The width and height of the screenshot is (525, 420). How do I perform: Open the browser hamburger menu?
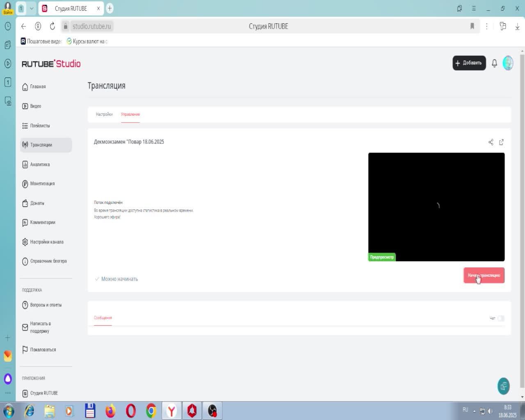[474, 8]
